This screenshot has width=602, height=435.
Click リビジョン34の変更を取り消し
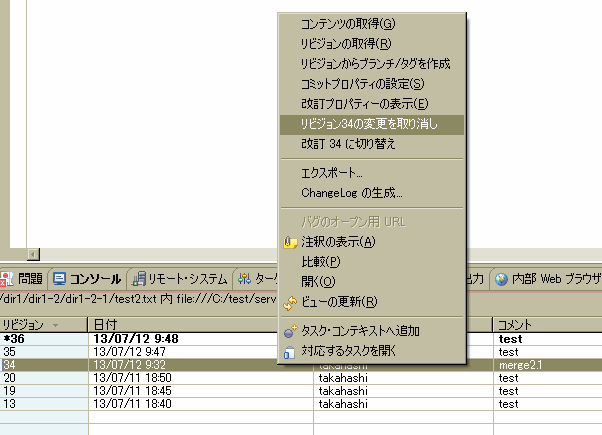(x=372, y=124)
